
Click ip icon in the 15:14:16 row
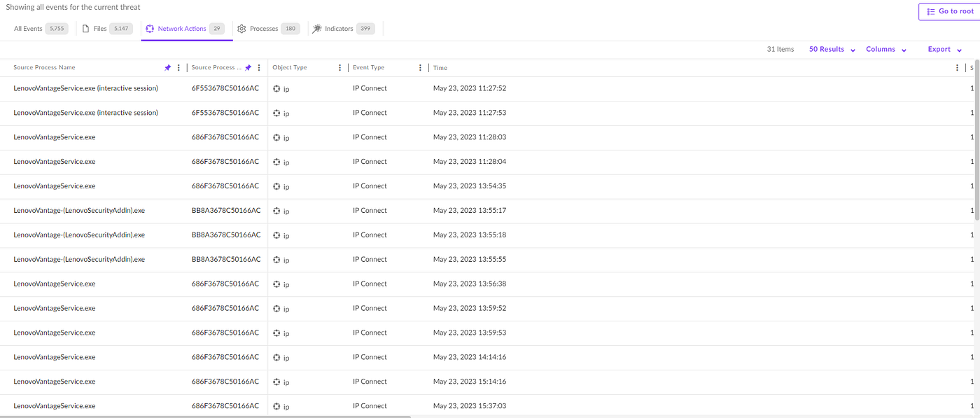tap(276, 382)
